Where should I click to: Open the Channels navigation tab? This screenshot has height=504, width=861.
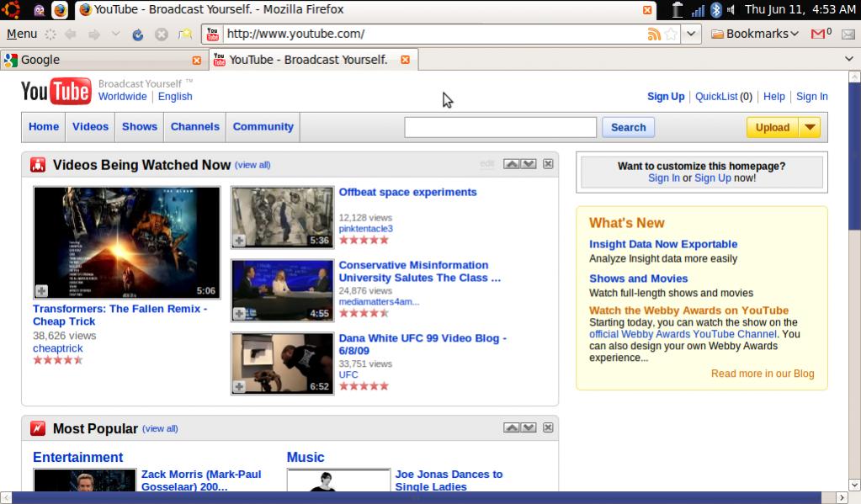point(195,127)
